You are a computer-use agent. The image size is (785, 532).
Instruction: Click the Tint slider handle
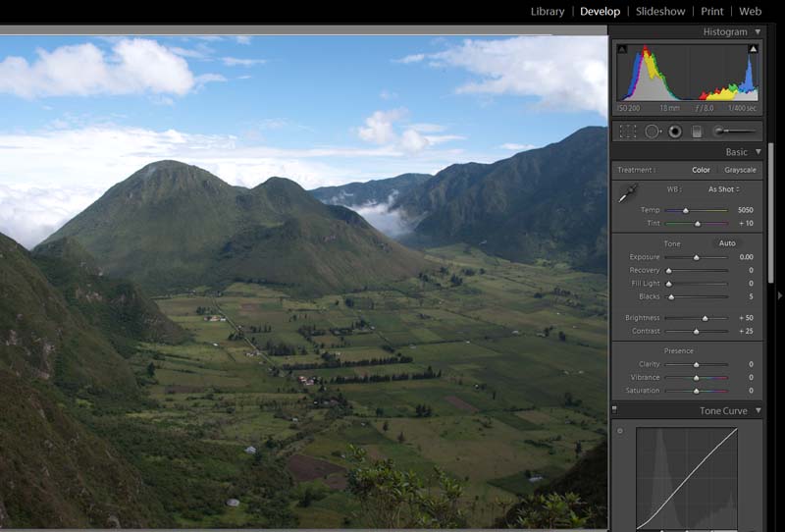pos(698,224)
